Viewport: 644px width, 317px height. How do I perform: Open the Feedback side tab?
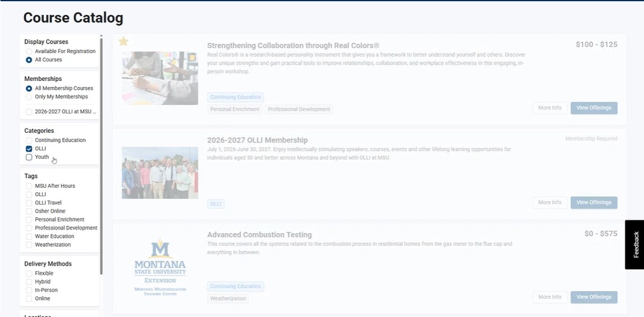click(634, 245)
